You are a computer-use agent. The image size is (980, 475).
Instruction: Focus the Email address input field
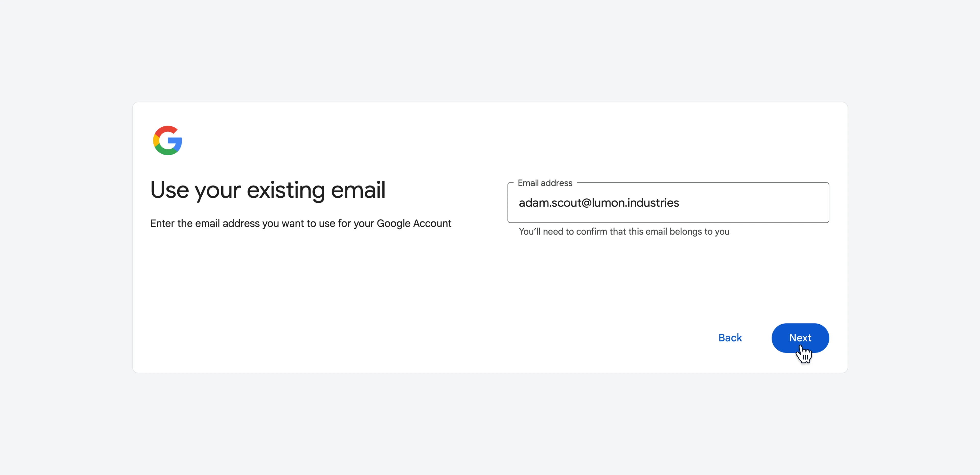(x=668, y=203)
